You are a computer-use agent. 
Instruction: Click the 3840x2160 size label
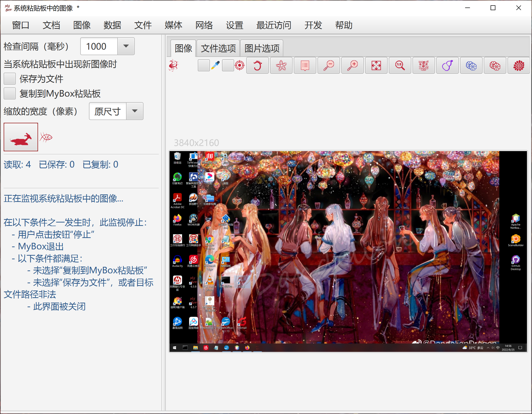point(196,143)
